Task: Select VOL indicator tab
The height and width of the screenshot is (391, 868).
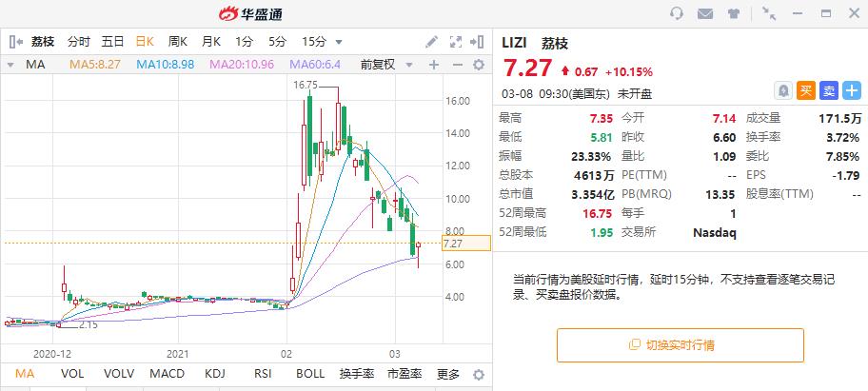Action: click(x=72, y=374)
